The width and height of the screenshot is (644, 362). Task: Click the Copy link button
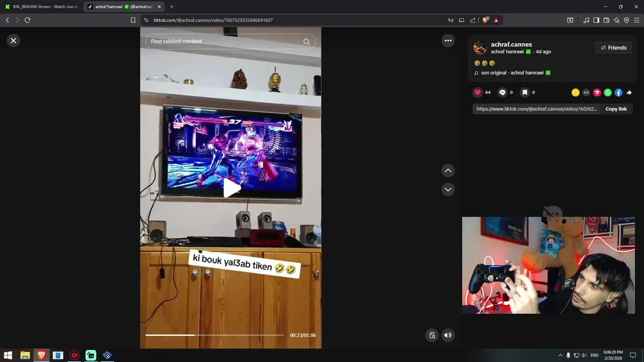coord(616,109)
